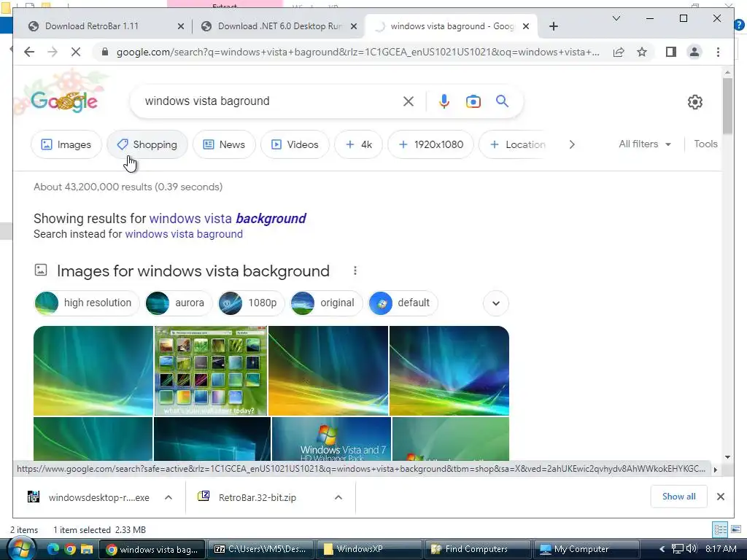Select the News filter chip
Viewport: 747px width, 560px height.
pyautogui.click(x=224, y=144)
